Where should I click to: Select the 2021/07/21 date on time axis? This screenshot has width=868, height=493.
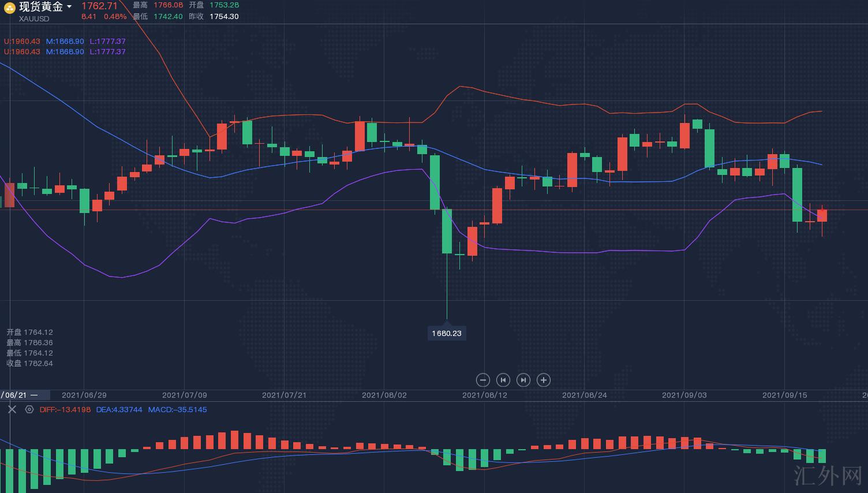pyautogui.click(x=285, y=395)
